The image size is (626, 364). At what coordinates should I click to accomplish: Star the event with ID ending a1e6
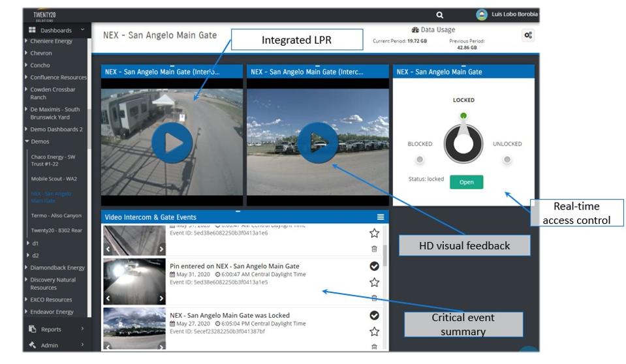tap(374, 233)
